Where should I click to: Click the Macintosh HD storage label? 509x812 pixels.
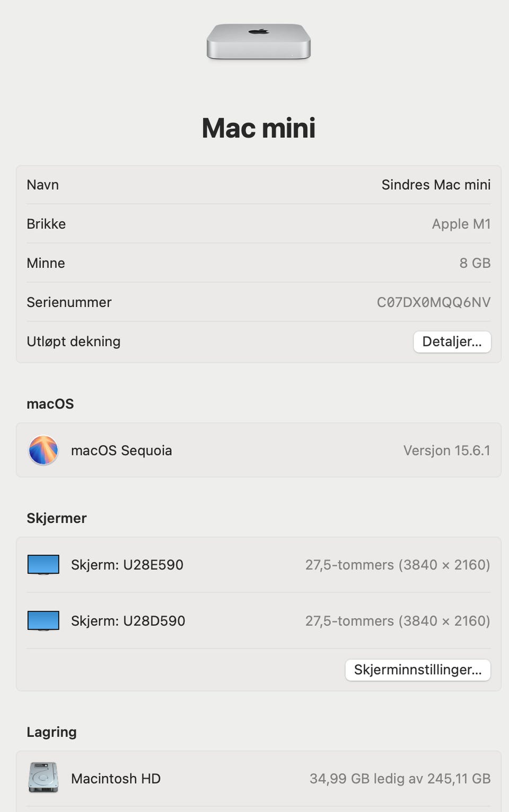tap(116, 779)
